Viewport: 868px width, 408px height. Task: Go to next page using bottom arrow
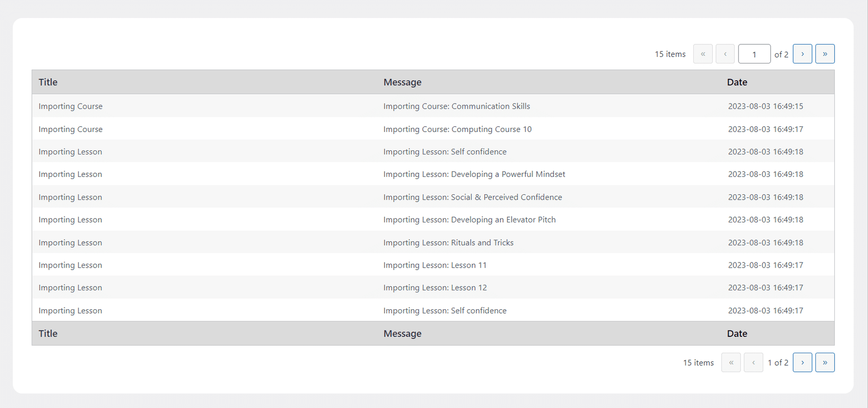(802, 362)
